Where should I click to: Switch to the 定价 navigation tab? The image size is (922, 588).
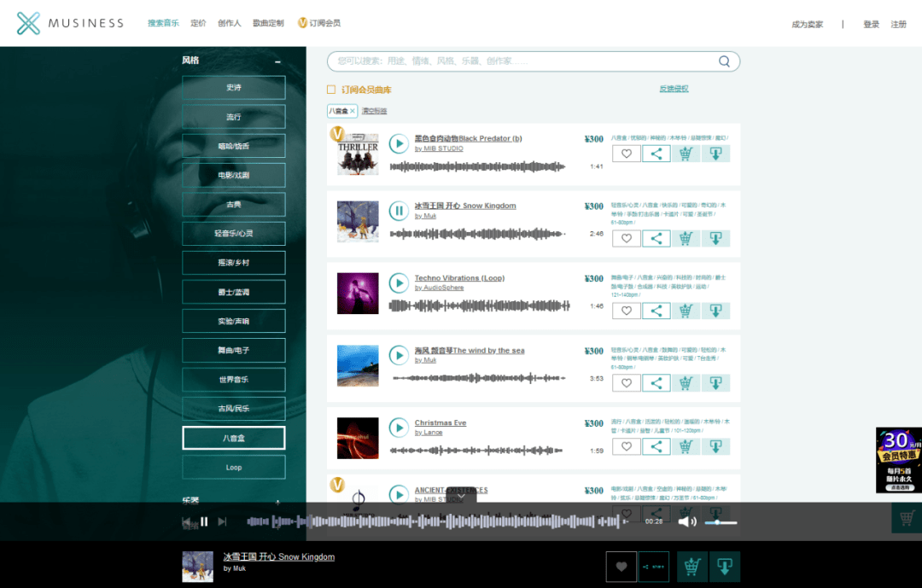click(x=199, y=23)
